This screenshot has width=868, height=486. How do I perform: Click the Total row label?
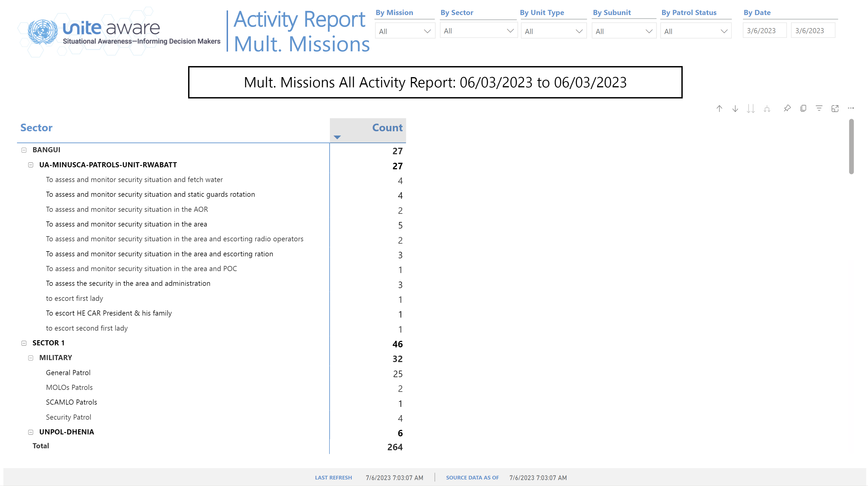point(41,446)
